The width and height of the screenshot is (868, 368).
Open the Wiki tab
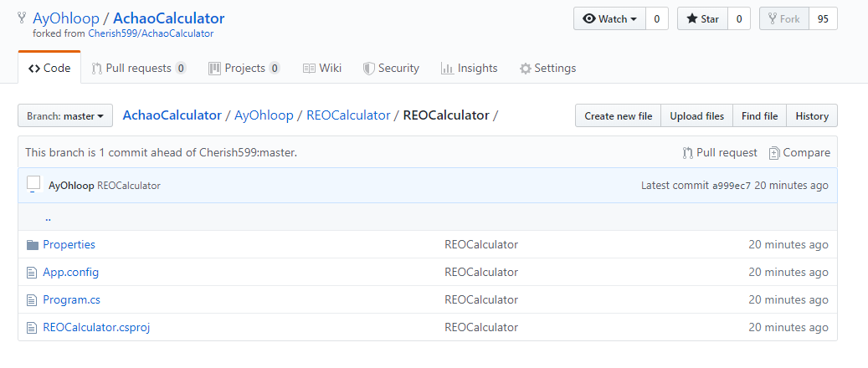(x=322, y=69)
